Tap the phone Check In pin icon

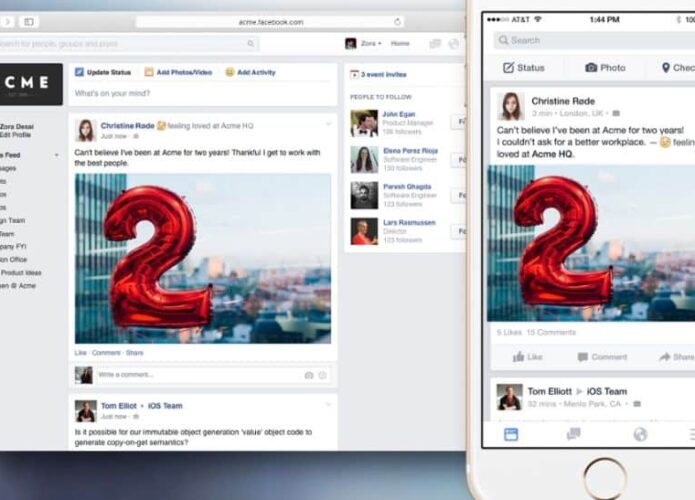pyautogui.click(x=665, y=67)
